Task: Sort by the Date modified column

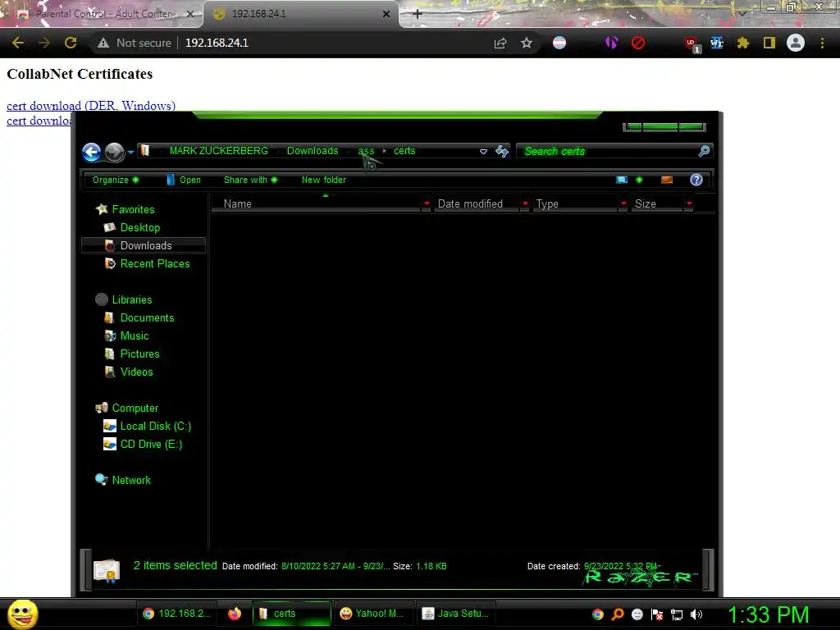Action: (477, 204)
